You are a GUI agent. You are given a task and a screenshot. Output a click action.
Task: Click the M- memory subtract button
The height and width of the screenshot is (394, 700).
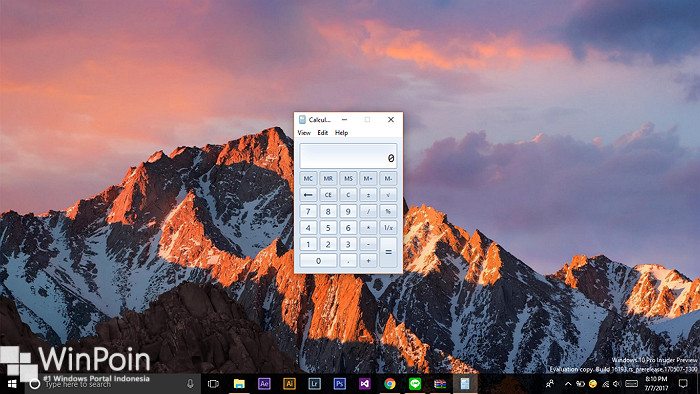pos(388,178)
